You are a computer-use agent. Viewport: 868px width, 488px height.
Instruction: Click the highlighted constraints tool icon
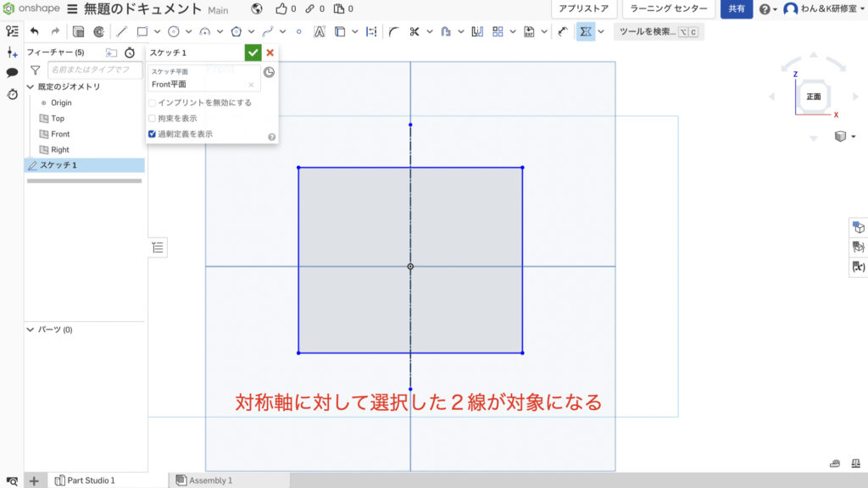[x=586, y=31]
